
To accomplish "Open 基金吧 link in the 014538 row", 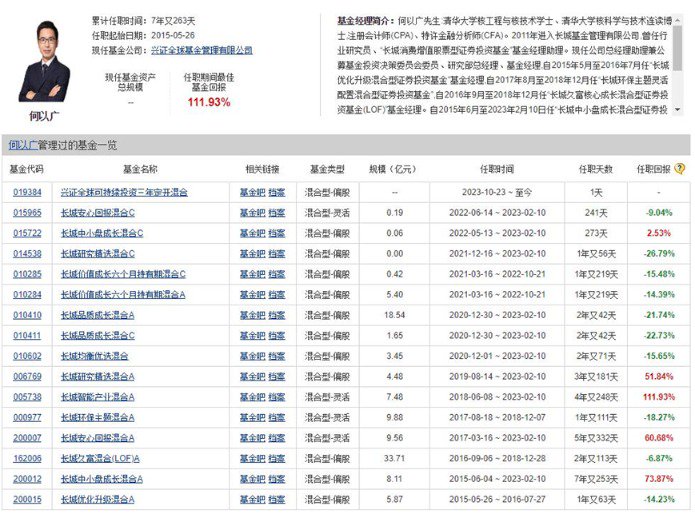I will pos(252,254).
